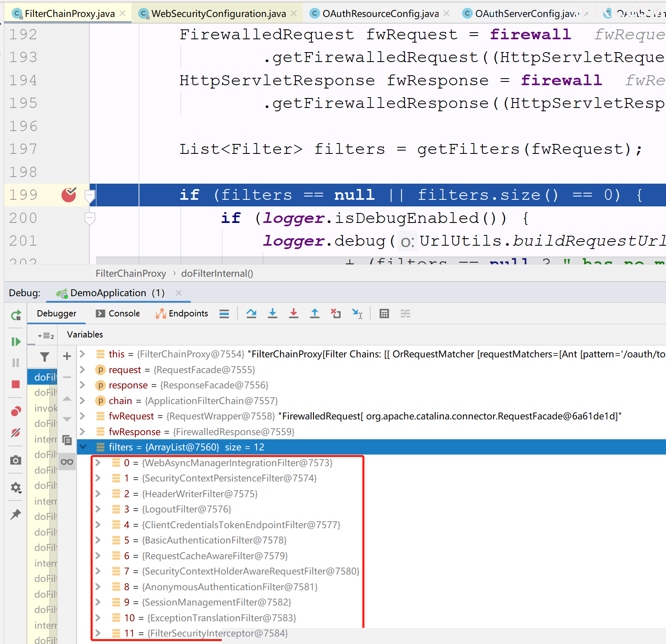The width and height of the screenshot is (666, 644).
Task: Click Step Out button
Action: coord(315,314)
